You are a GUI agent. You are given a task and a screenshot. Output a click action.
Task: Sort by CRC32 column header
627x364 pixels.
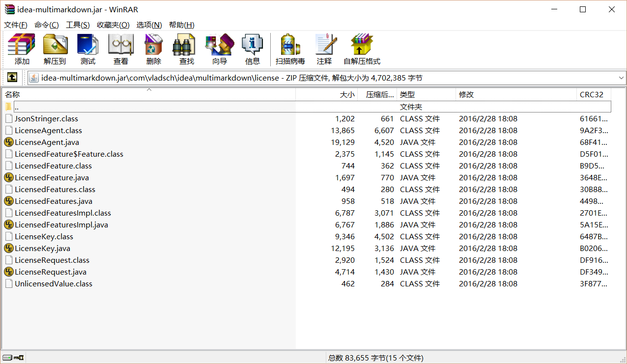pyautogui.click(x=594, y=95)
